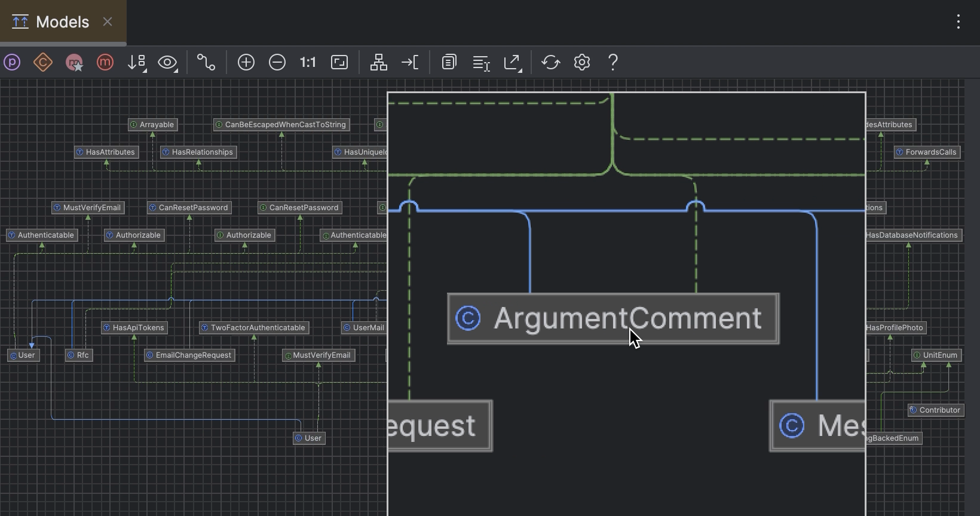Toggle the Constants category filter
The image size is (980, 516).
[x=43, y=62]
